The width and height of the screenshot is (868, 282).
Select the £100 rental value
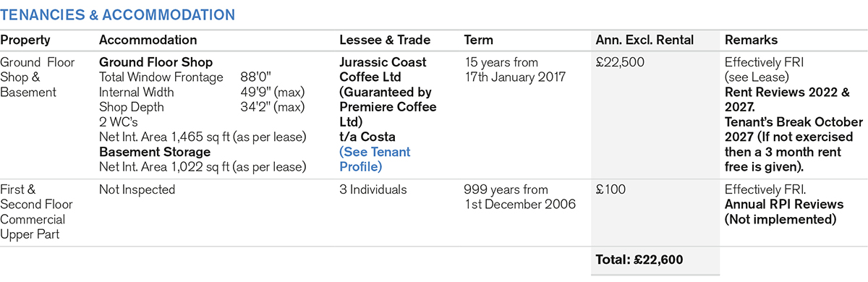[x=610, y=190]
